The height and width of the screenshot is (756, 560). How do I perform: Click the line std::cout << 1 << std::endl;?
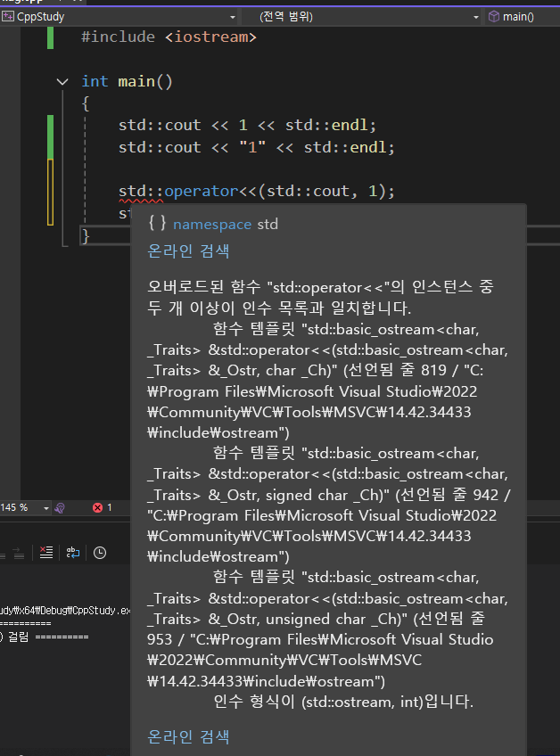click(x=247, y=126)
